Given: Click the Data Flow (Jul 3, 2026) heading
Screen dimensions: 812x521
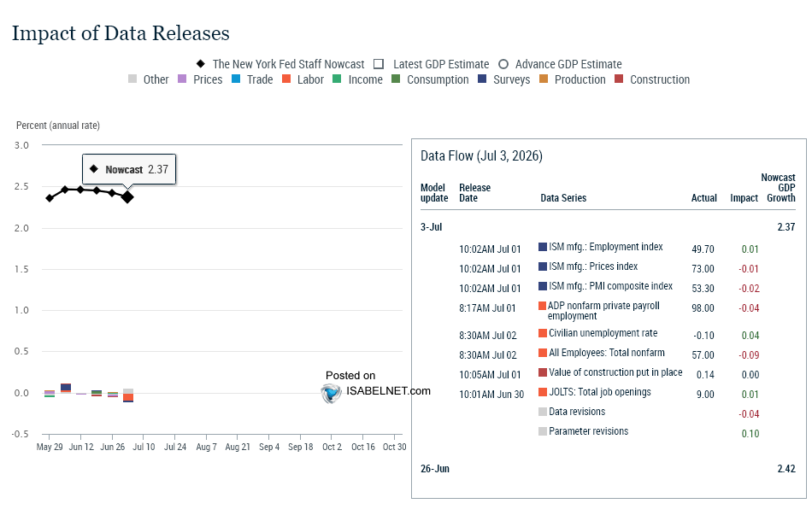Looking at the screenshot, I should [481, 155].
